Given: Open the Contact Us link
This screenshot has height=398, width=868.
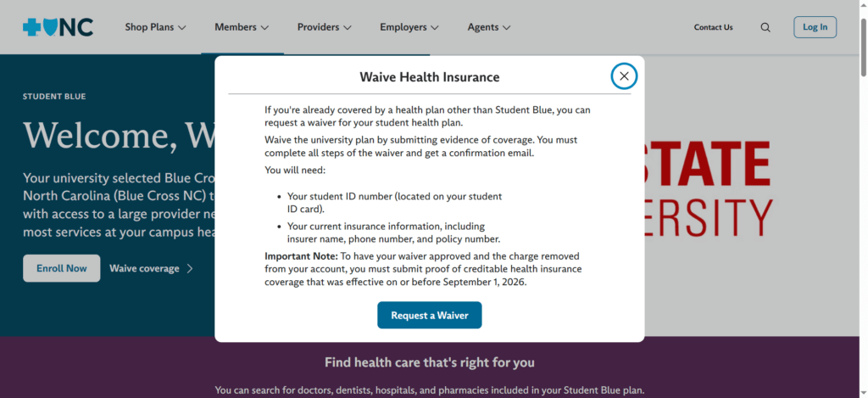Looking at the screenshot, I should (713, 27).
